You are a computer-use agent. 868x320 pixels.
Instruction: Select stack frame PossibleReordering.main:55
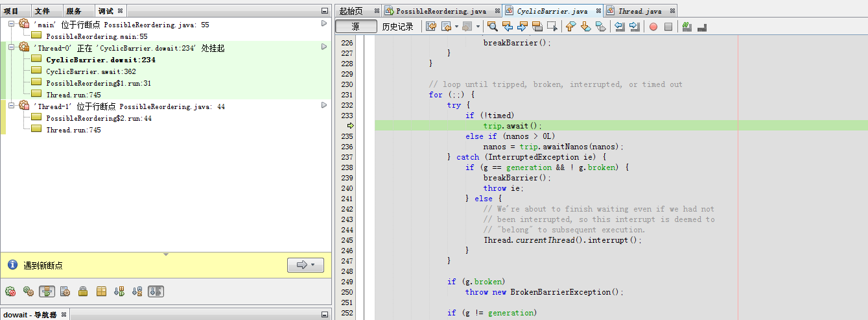click(97, 36)
